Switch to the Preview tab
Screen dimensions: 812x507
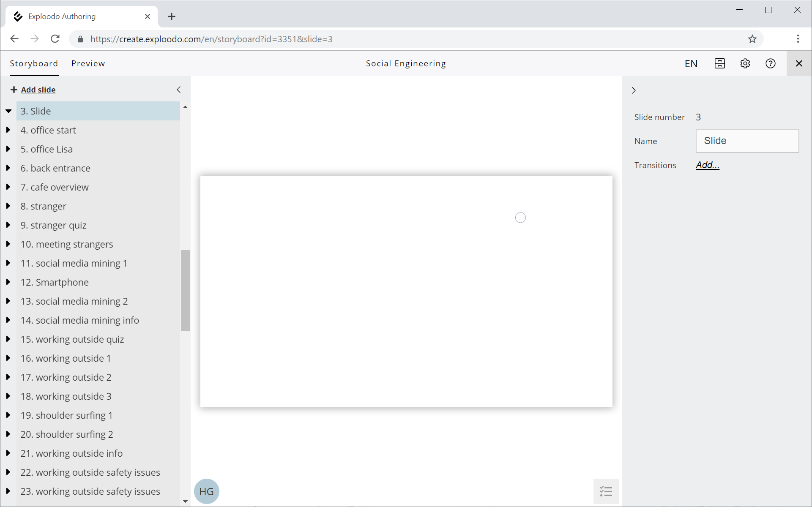click(x=88, y=63)
